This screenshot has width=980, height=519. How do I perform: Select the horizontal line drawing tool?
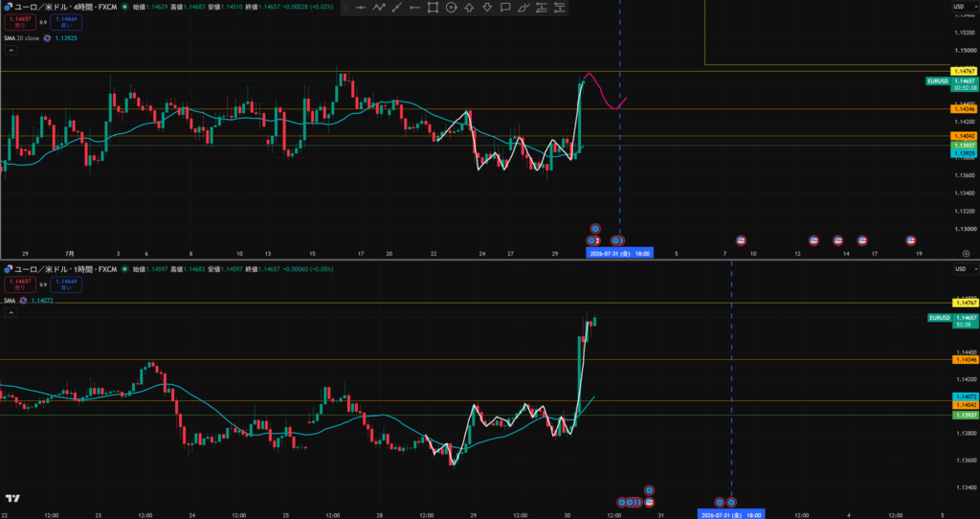pos(361,8)
